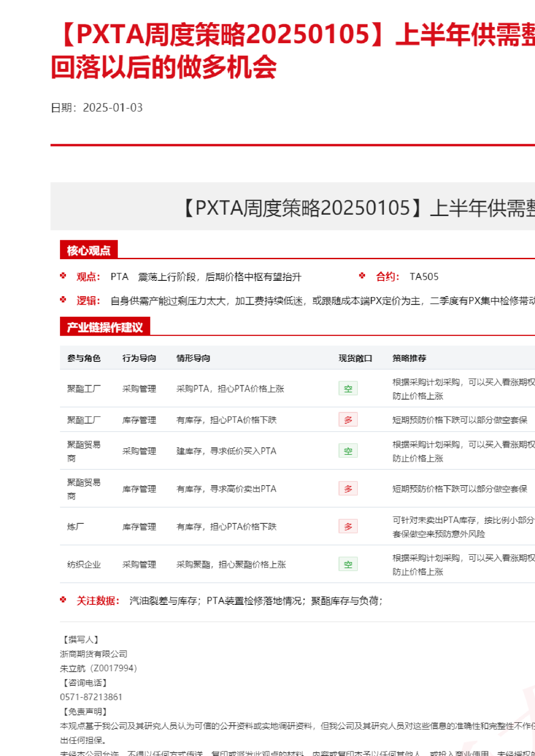Select 多 badge in 聚酯工厂 库存管理 row
Viewport: 535px width, 756px height.
(x=348, y=420)
